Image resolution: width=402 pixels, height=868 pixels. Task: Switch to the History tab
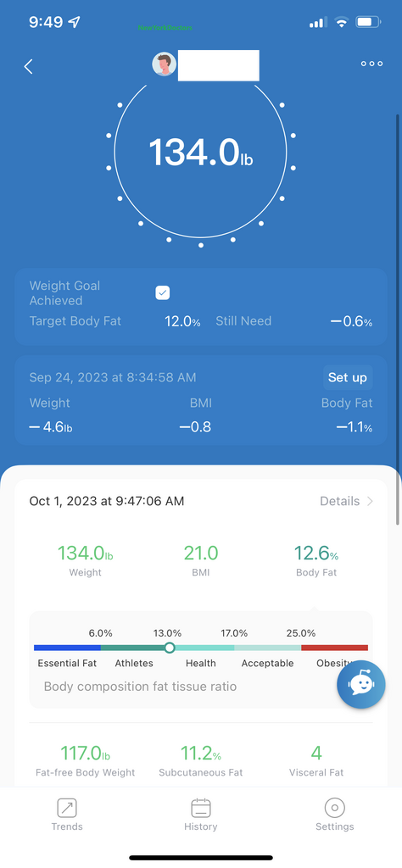201,815
